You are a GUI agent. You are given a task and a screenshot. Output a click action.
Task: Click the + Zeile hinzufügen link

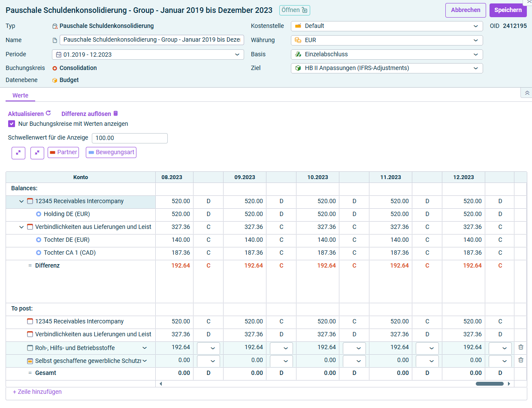pos(37,392)
